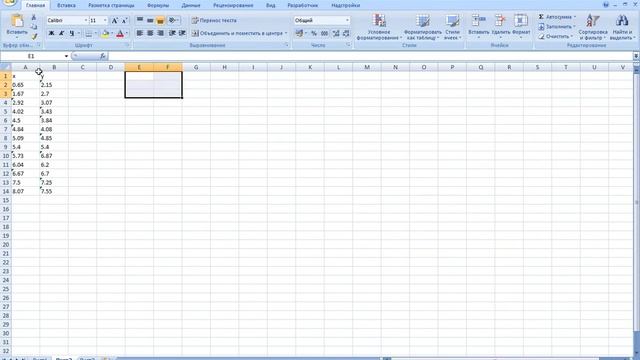
Task: Click the increase indent icon
Action: pos(182,33)
